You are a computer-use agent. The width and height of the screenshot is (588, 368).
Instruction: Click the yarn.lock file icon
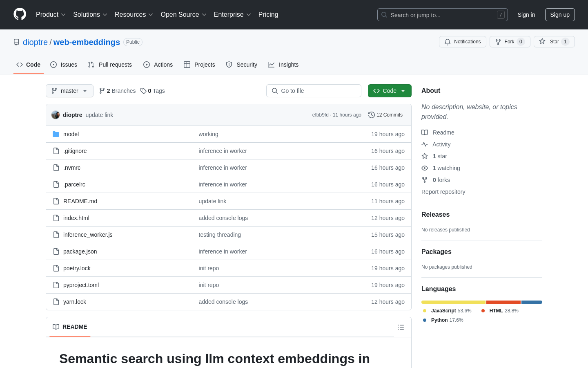coord(56,302)
